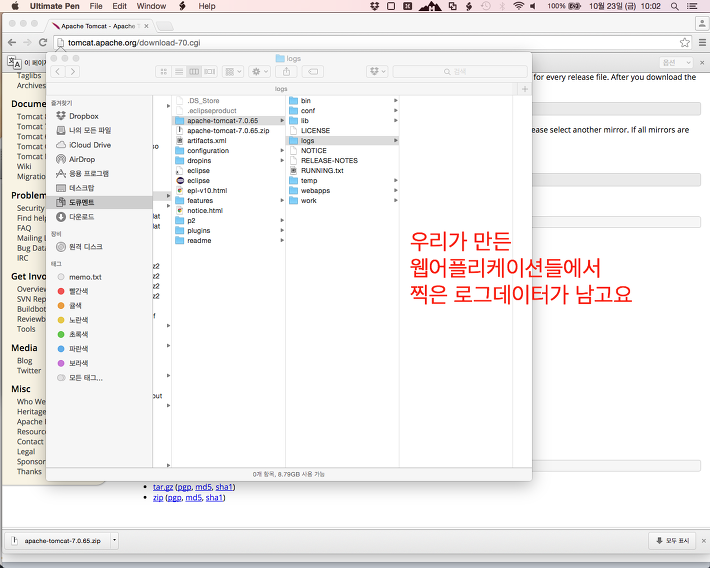Expand features folder arrow
This screenshot has height=568, width=710.
[282, 200]
